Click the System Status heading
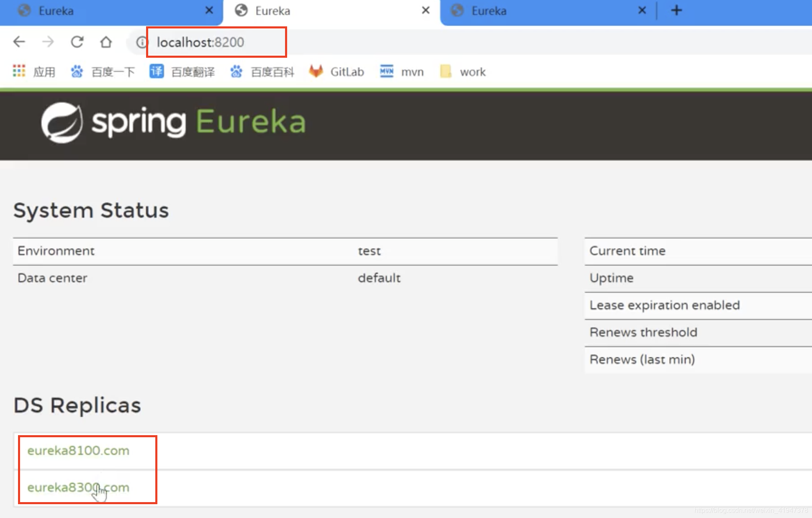The image size is (812, 518). 91,210
